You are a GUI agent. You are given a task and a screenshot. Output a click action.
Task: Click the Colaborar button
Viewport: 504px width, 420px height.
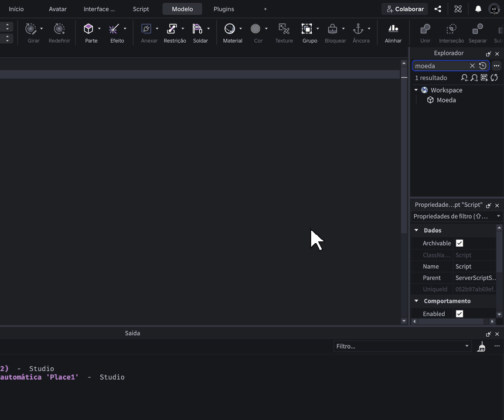(405, 9)
